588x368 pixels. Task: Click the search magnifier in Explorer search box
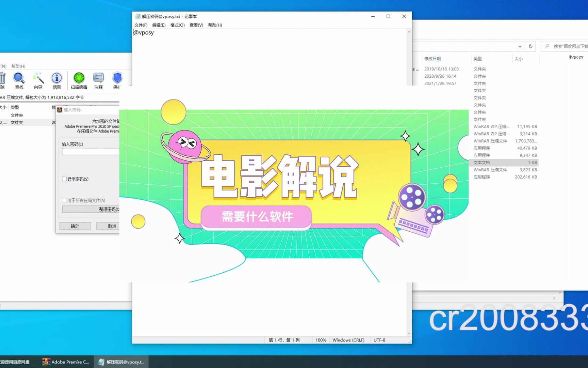pyautogui.click(x=547, y=46)
